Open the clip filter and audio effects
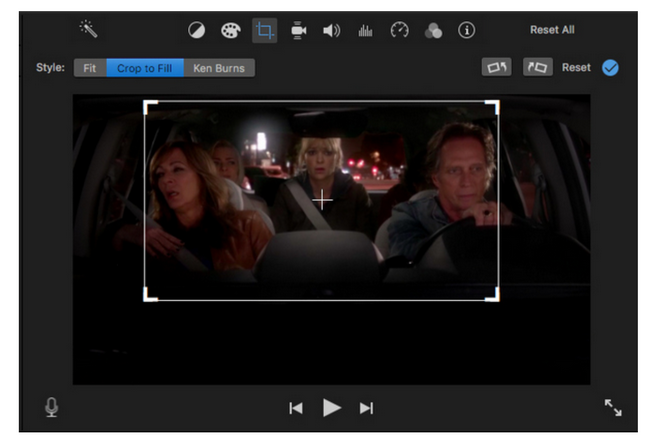The height and width of the screenshot is (445, 650). (x=433, y=31)
